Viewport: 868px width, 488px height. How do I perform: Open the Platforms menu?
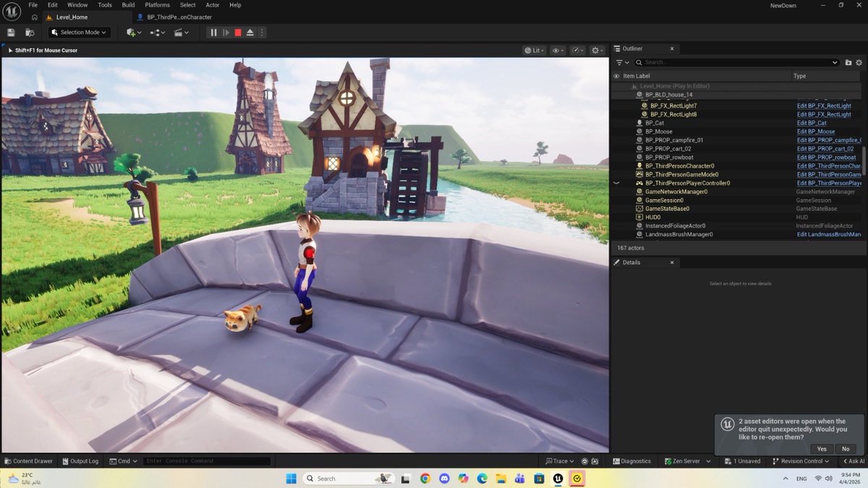click(157, 5)
